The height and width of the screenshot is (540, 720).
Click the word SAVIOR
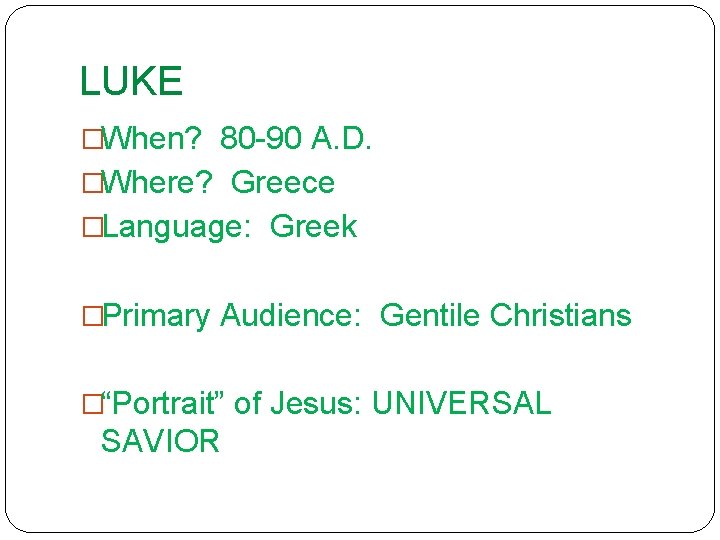[160, 441]
